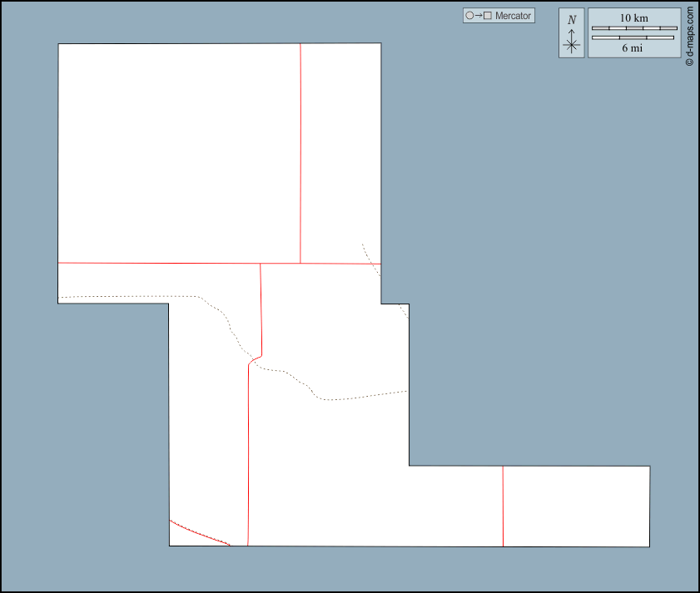700x593 pixels.
Task: Open the d-maps.com copyright link
Action: [689, 37]
